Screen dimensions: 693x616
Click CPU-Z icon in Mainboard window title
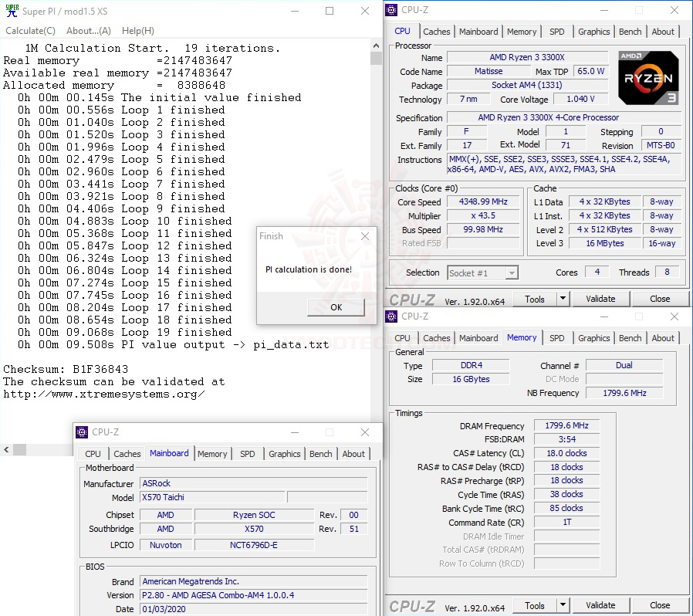pyautogui.click(x=82, y=432)
